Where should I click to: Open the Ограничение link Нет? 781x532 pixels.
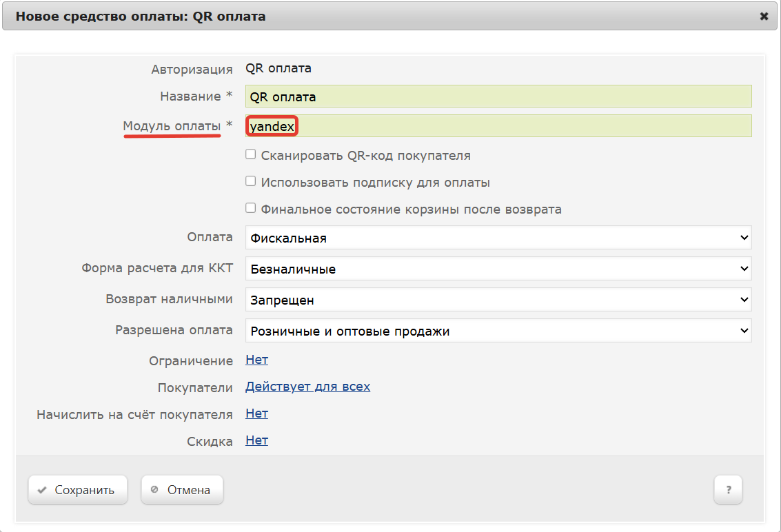(x=256, y=360)
